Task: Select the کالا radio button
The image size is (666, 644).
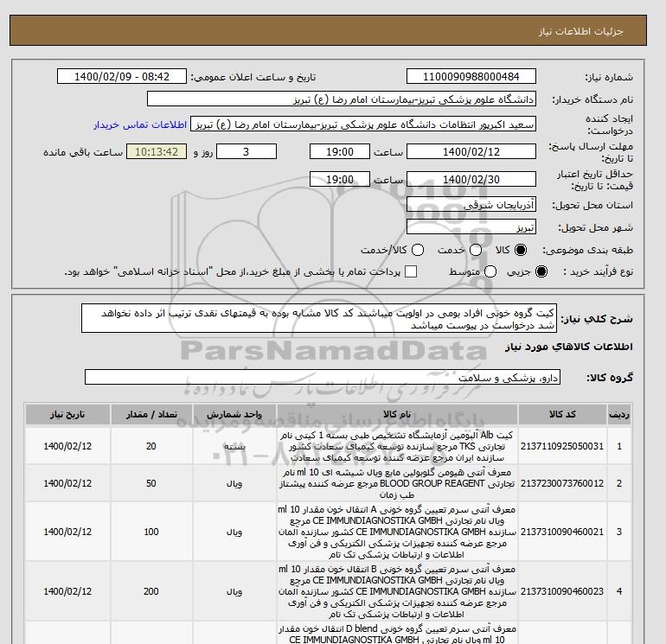Action: (521, 250)
